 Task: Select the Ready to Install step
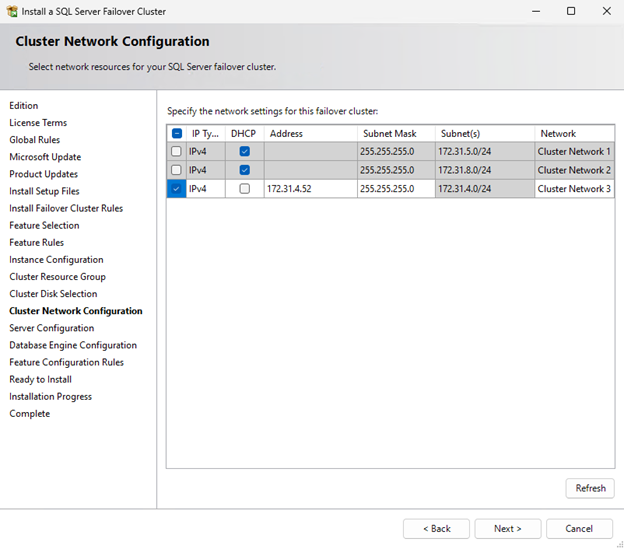click(41, 379)
